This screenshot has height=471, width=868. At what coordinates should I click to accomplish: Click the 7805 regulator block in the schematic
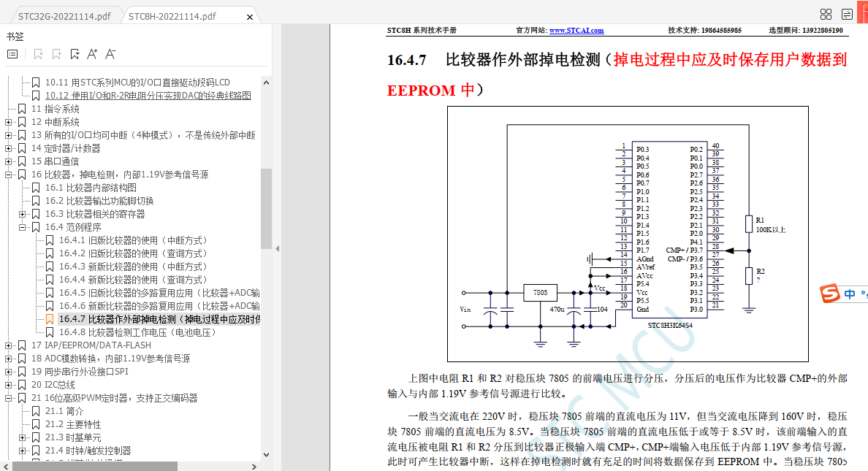point(540,293)
